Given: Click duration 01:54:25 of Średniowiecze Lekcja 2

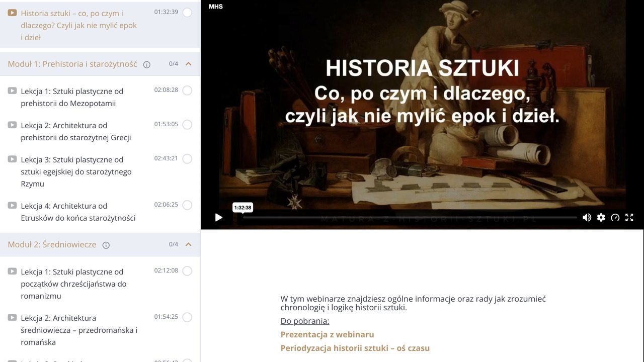Looking at the screenshot, I should pos(166,317).
